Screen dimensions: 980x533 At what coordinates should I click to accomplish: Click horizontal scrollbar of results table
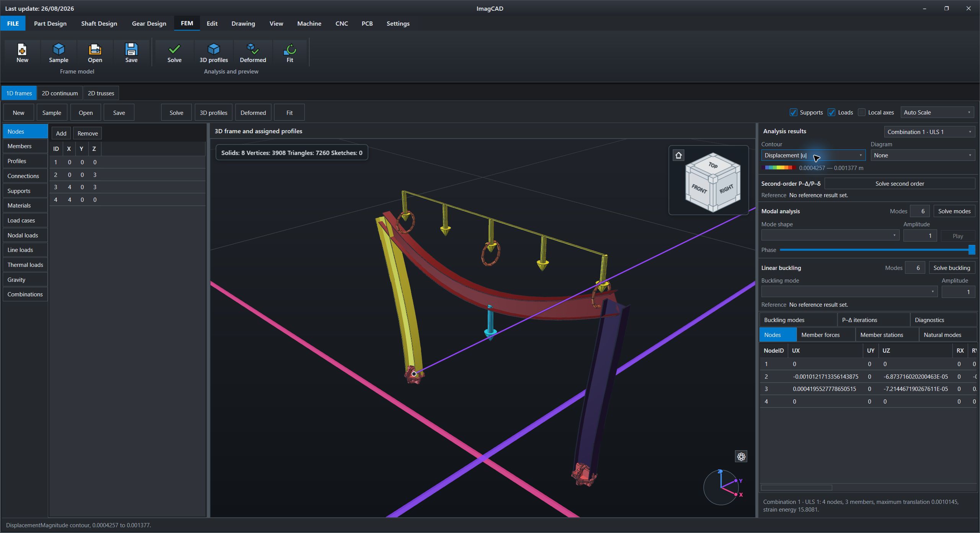coord(796,487)
